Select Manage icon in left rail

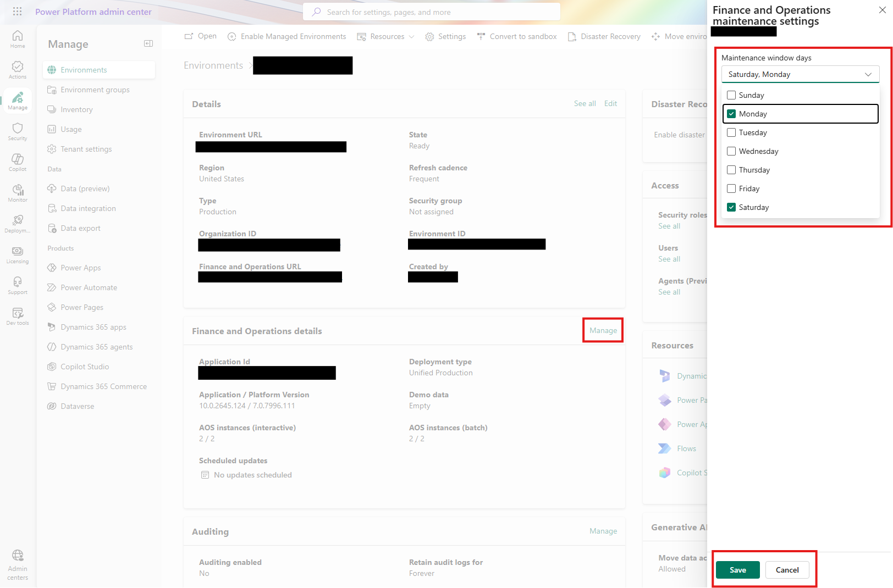tap(18, 101)
